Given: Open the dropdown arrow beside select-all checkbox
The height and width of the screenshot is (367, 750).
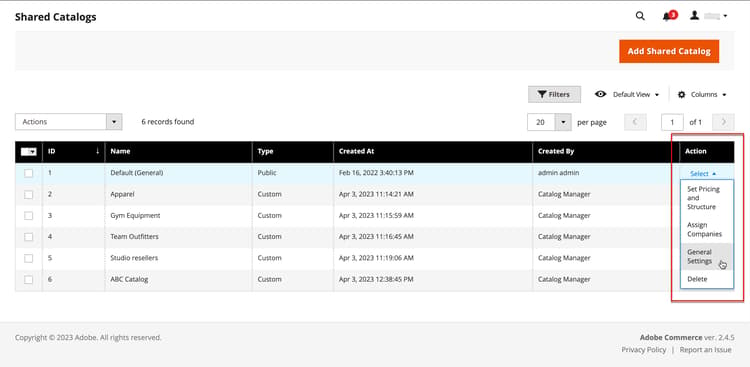Looking at the screenshot, I should click(33, 152).
